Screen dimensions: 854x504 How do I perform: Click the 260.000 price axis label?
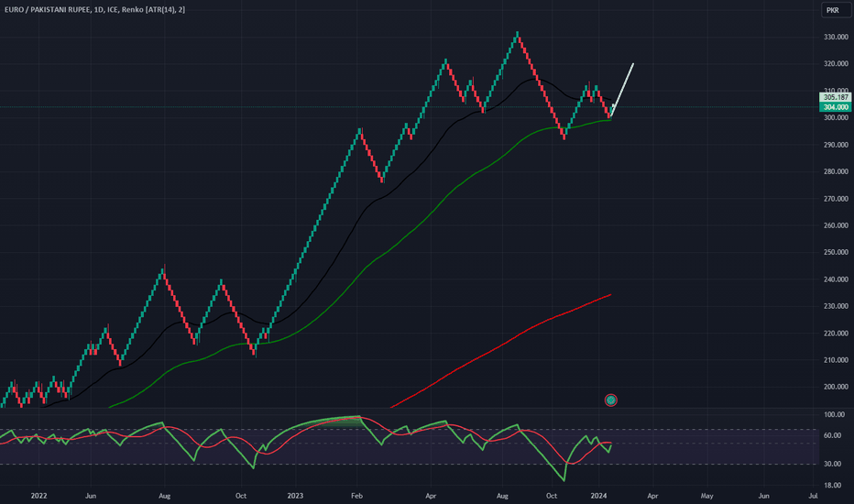[836, 225]
